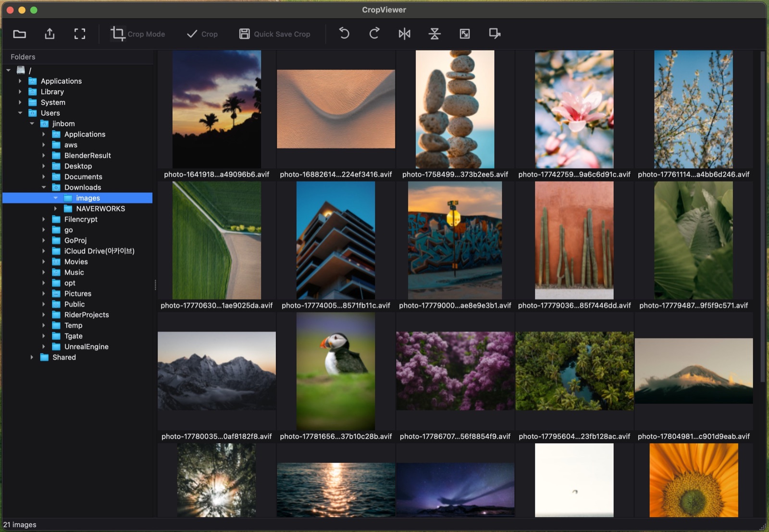Open the sunflower thumbnail
This screenshot has height=532, width=769.
[694, 480]
